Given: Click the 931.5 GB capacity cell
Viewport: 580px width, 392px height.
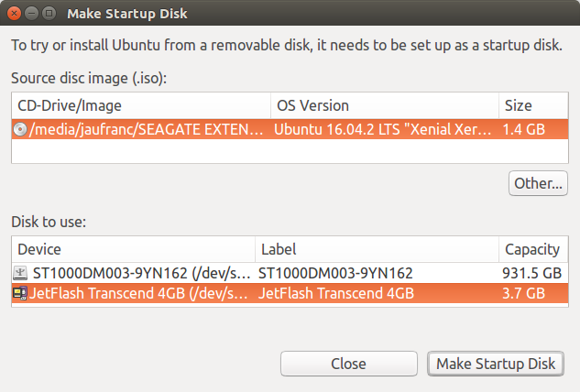Looking at the screenshot, I should pyautogui.click(x=532, y=273).
